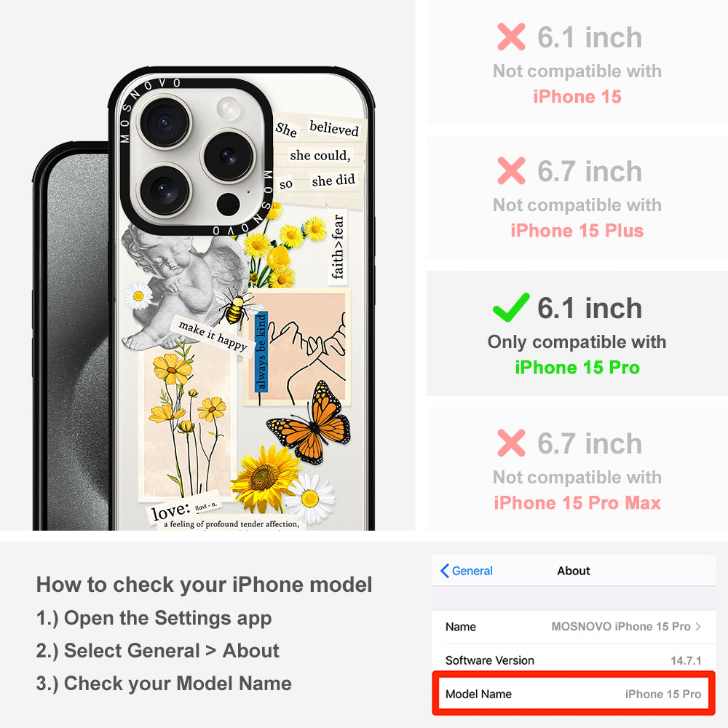The width and height of the screenshot is (728, 728).
Task: Click the green iPhone 15 Pro text
Action: (577, 367)
